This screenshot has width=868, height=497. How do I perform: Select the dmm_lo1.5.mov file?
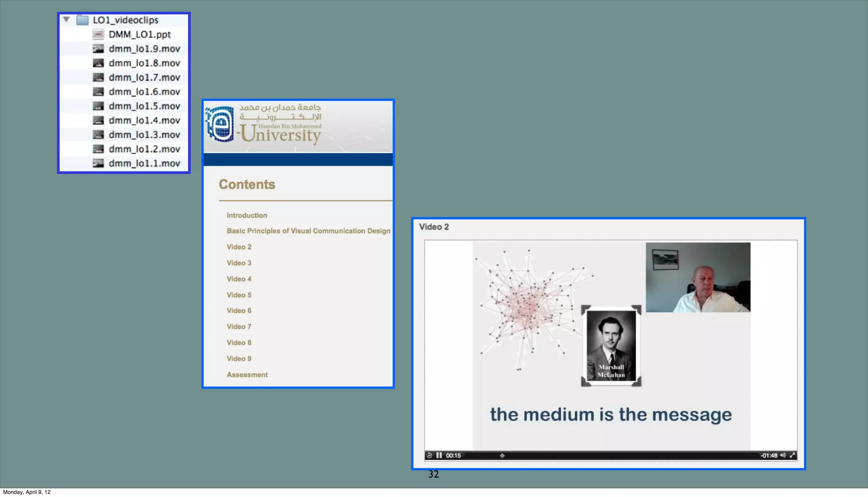(144, 106)
